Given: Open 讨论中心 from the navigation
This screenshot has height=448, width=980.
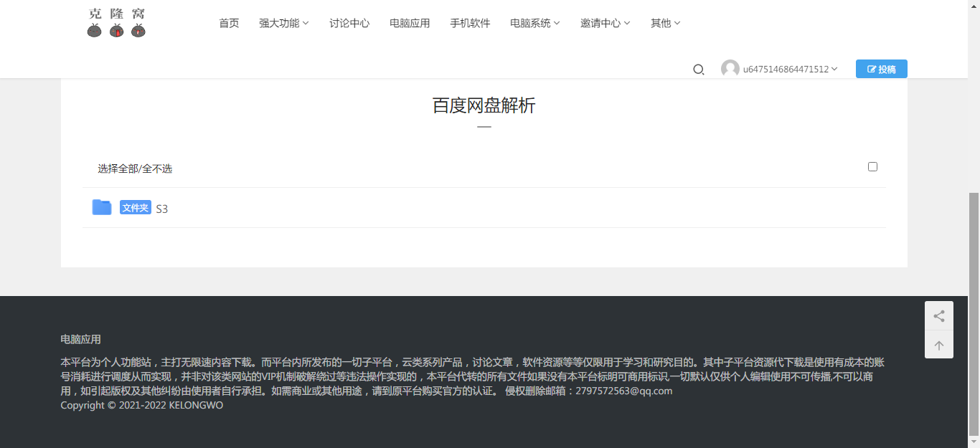Looking at the screenshot, I should point(349,23).
